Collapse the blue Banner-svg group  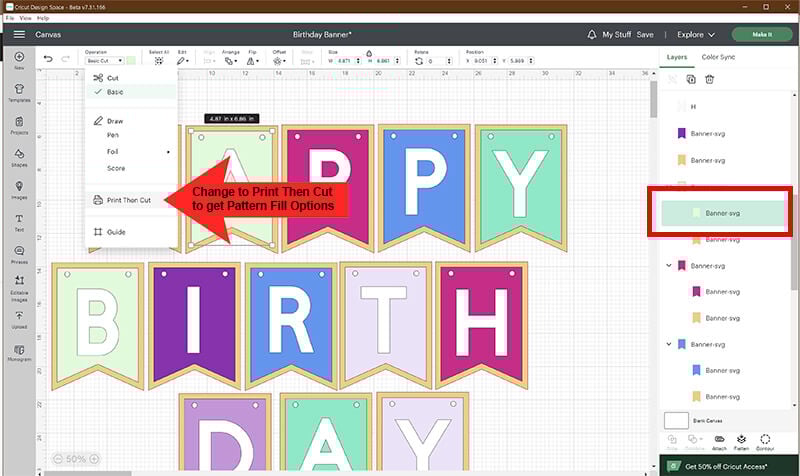coord(669,344)
